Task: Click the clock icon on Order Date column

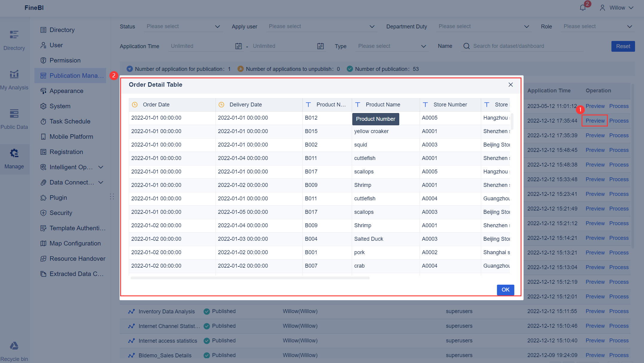Action: click(x=135, y=105)
